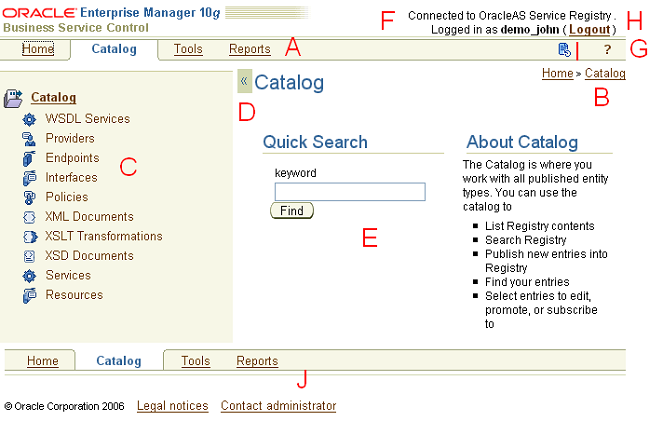This screenshot has height=421, width=663.
Task: Open XML Documents in the sidebar
Action: tap(89, 216)
